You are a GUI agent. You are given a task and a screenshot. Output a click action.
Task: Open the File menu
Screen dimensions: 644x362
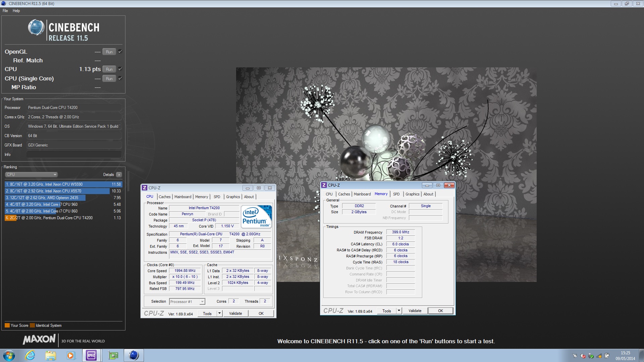point(5,11)
